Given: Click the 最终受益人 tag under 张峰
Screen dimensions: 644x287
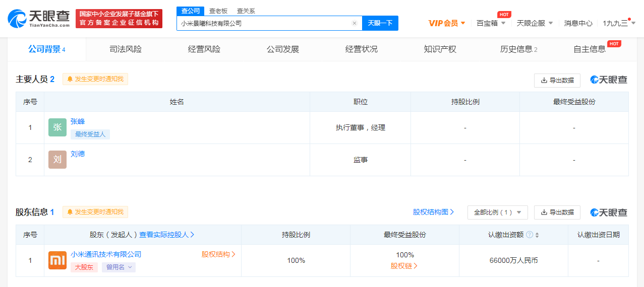Looking at the screenshot, I should pyautogui.click(x=90, y=134).
